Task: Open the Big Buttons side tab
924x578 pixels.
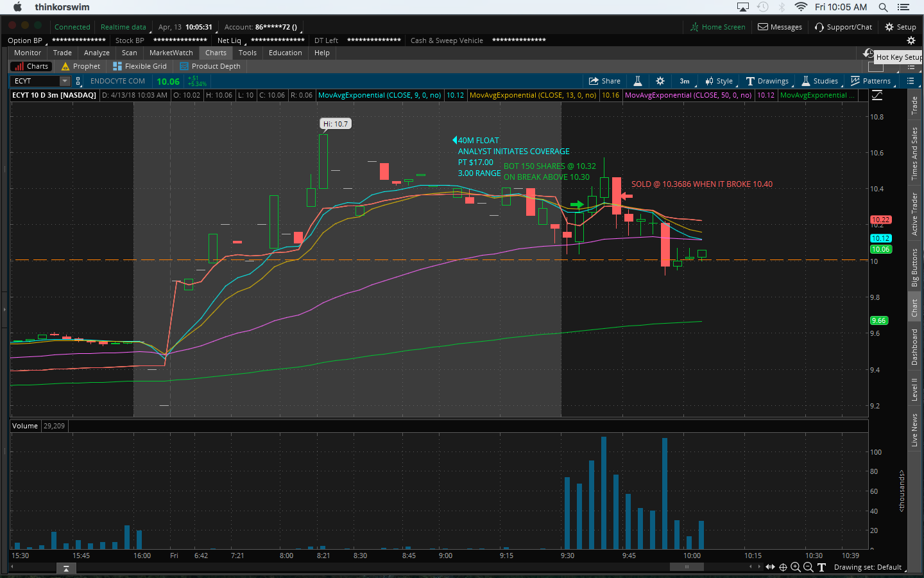Action: click(x=915, y=267)
